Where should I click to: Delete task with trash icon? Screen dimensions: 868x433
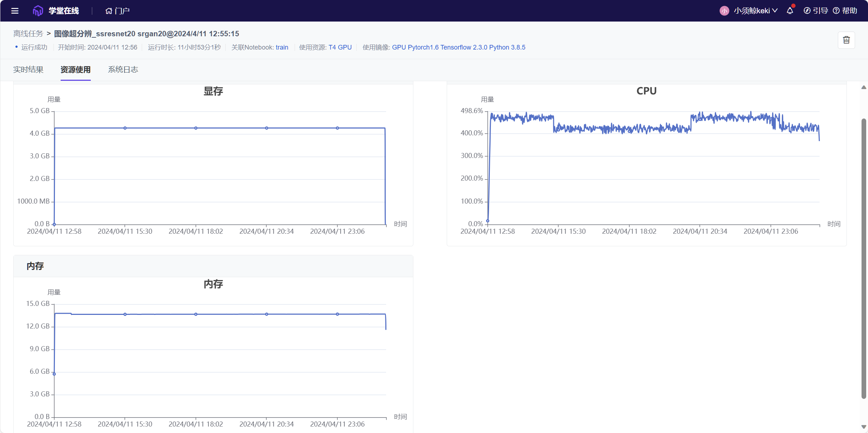click(x=846, y=40)
